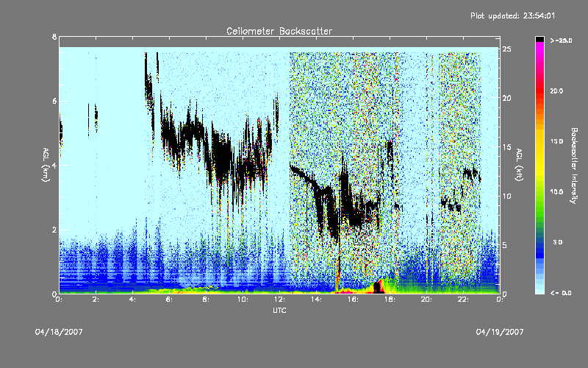Click the '6' km tick on left axis
Viewport: 588px width, 368px height.
pyautogui.click(x=54, y=101)
